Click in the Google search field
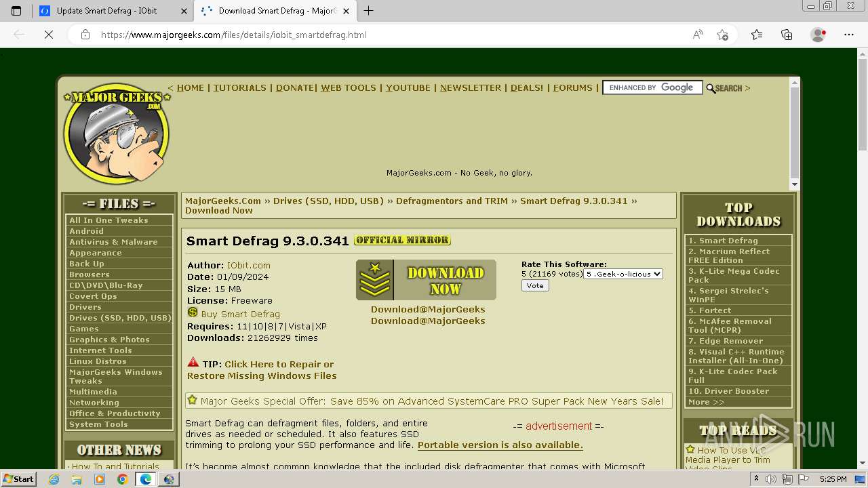Viewport: 868px width, 488px height. 652,87
